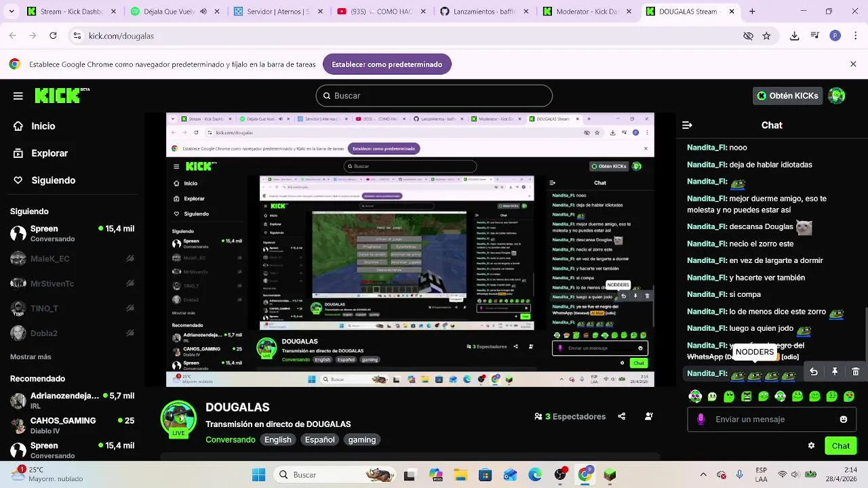868x488 pixels.
Task: Click the Obtén KICKs button
Action: [x=787, y=96]
